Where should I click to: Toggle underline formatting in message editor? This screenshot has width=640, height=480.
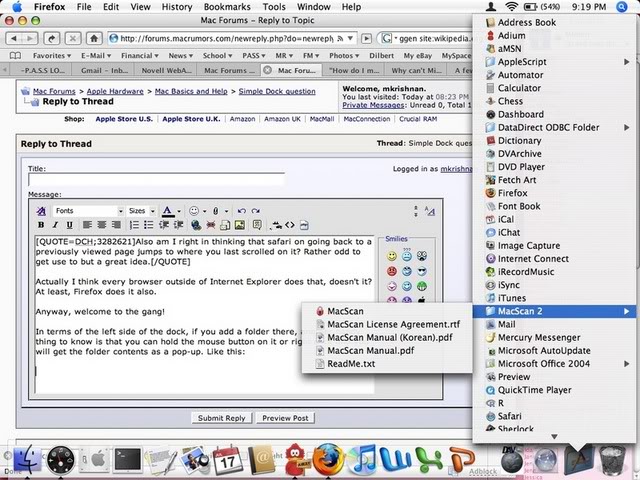pos(69,225)
